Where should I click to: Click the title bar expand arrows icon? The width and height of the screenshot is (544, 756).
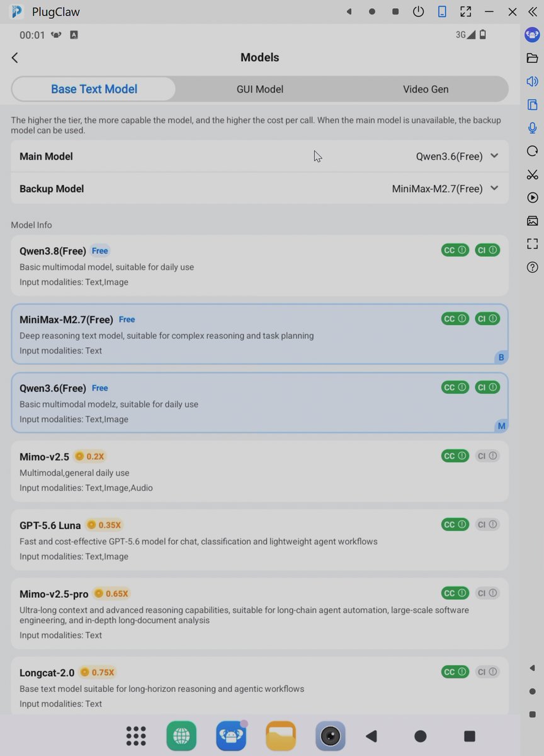pyautogui.click(x=465, y=11)
